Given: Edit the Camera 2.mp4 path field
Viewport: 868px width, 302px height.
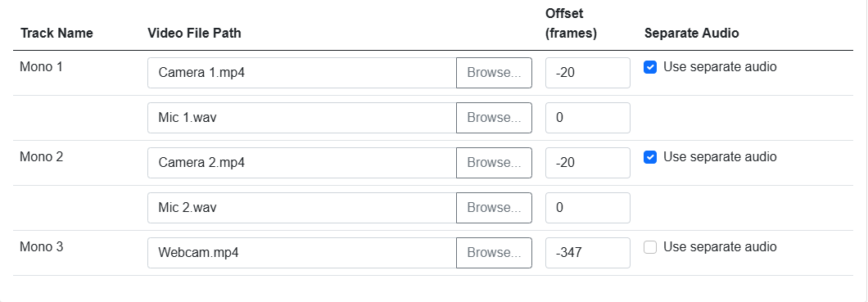Looking at the screenshot, I should (x=302, y=163).
